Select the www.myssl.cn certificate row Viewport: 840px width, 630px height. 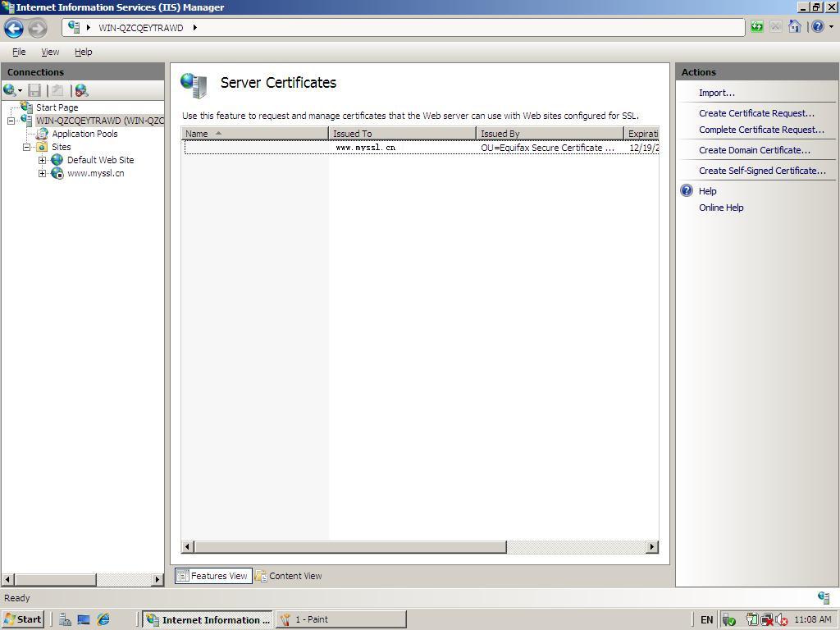click(365, 148)
